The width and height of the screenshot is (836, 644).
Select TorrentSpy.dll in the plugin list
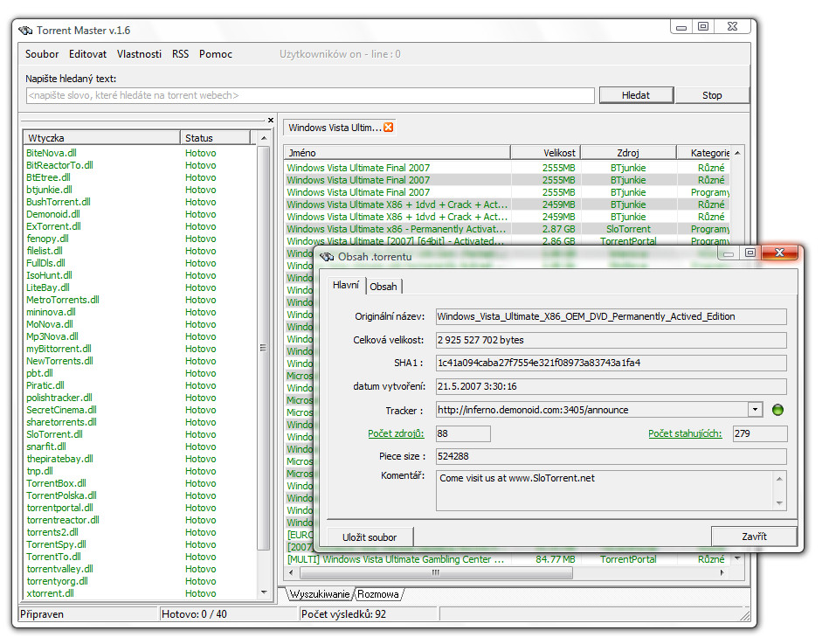click(x=57, y=545)
